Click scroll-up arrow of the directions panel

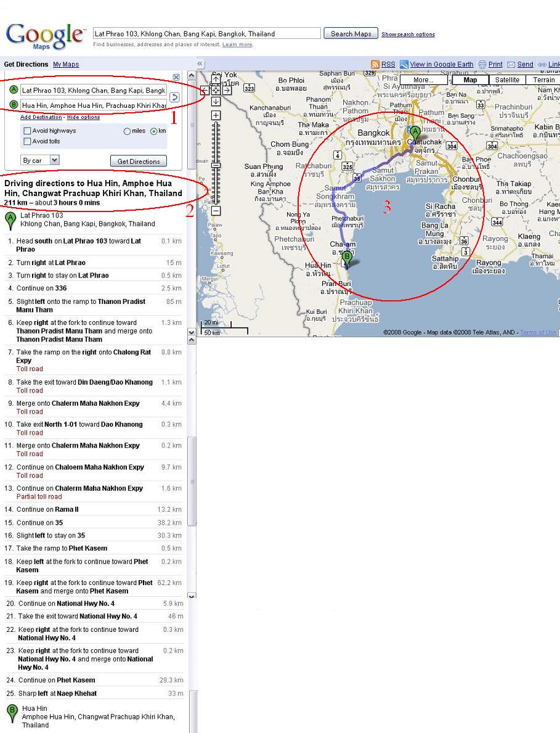coord(192,75)
